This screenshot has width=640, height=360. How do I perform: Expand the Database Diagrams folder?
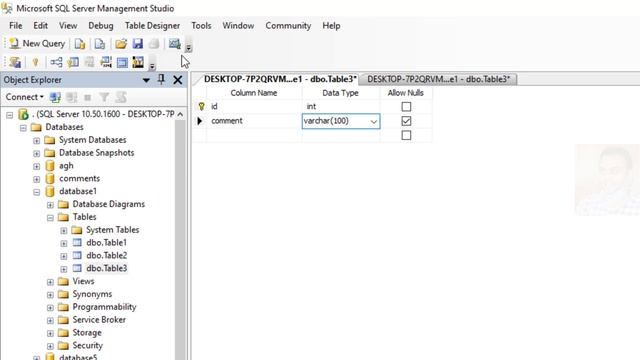(x=50, y=205)
